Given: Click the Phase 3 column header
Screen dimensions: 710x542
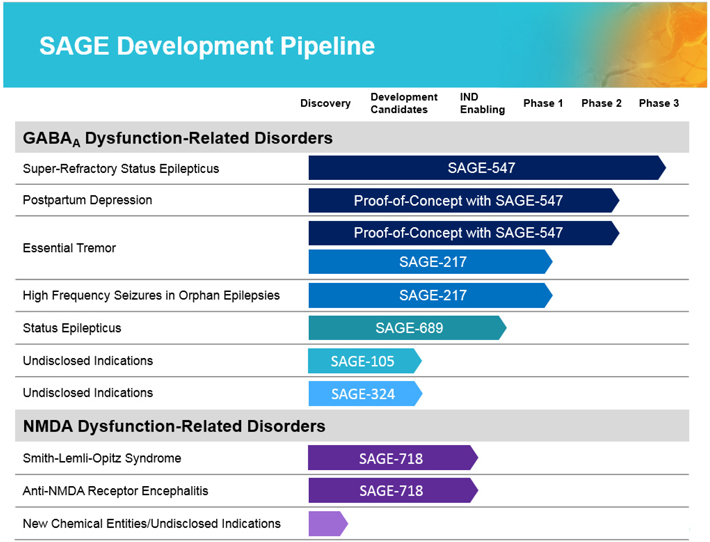Looking at the screenshot, I should [x=659, y=104].
